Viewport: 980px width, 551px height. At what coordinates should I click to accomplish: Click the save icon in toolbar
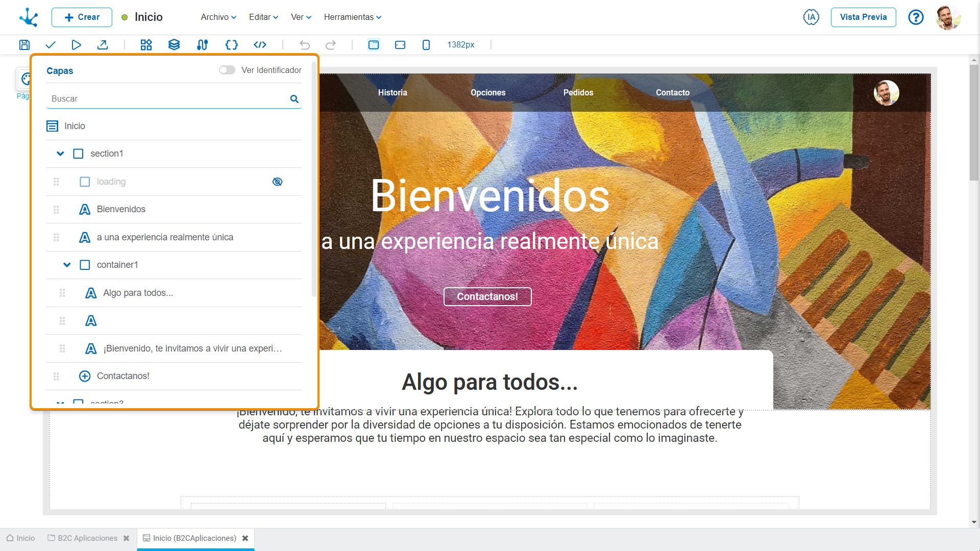click(x=24, y=45)
